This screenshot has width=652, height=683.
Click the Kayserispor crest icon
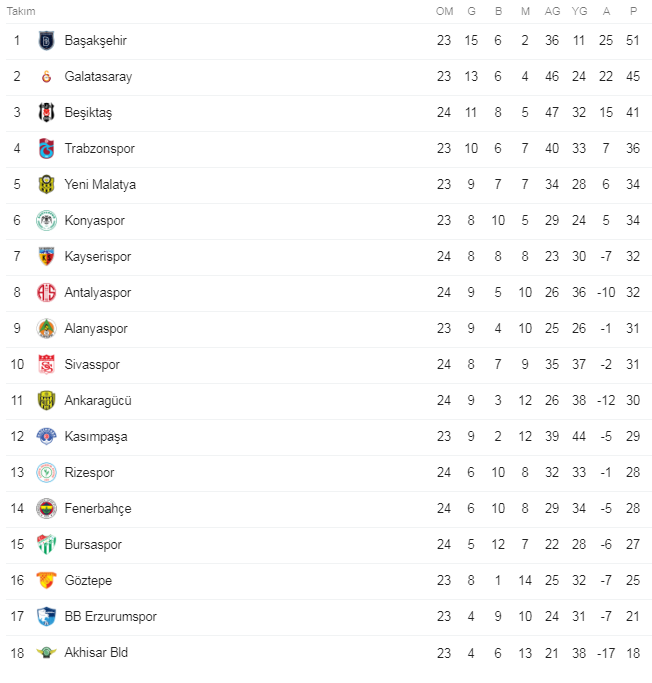pyautogui.click(x=46, y=257)
